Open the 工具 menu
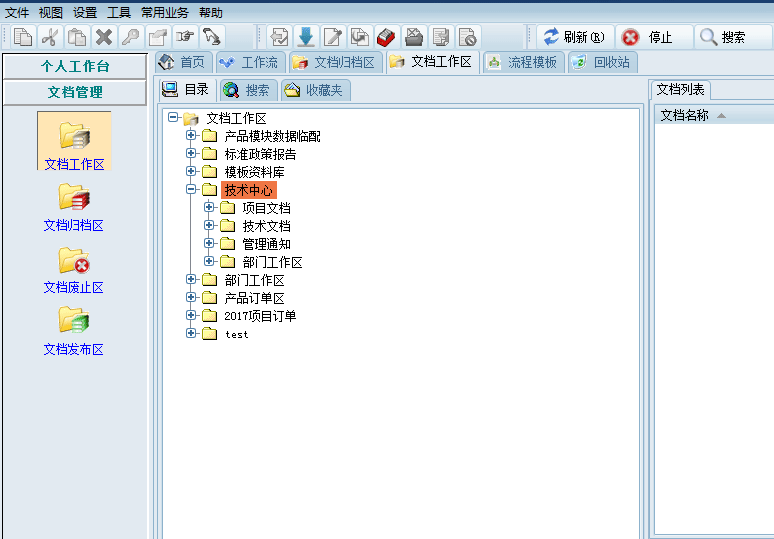Viewport: 774px width, 539px height. [119, 13]
